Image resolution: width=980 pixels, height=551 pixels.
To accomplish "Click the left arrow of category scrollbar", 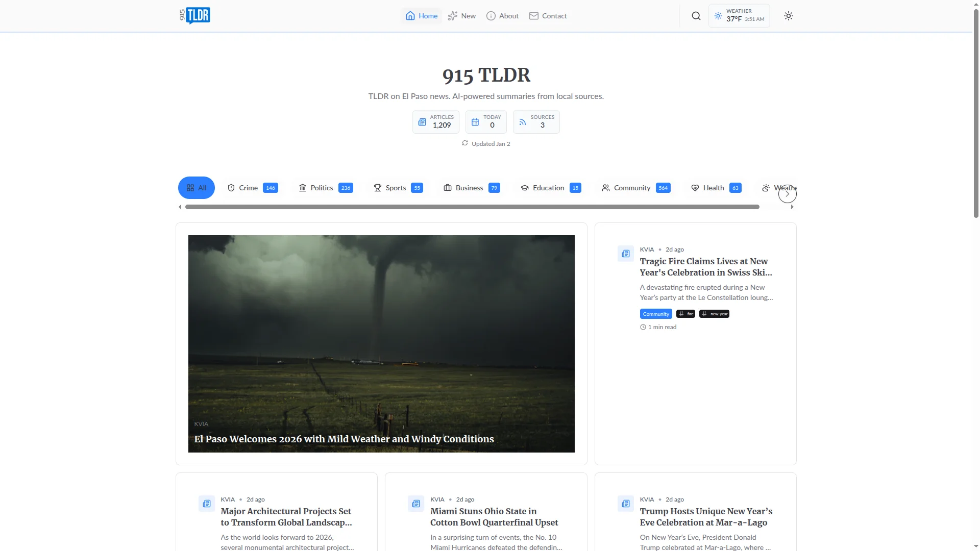I will coord(180,207).
